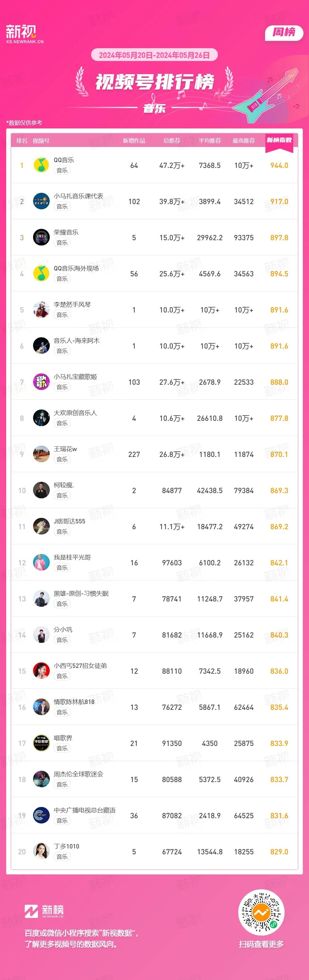Select the 中央广播电视总台藏语 logo icon
309x980 pixels.
pyautogui.click(x=41, y=815)
